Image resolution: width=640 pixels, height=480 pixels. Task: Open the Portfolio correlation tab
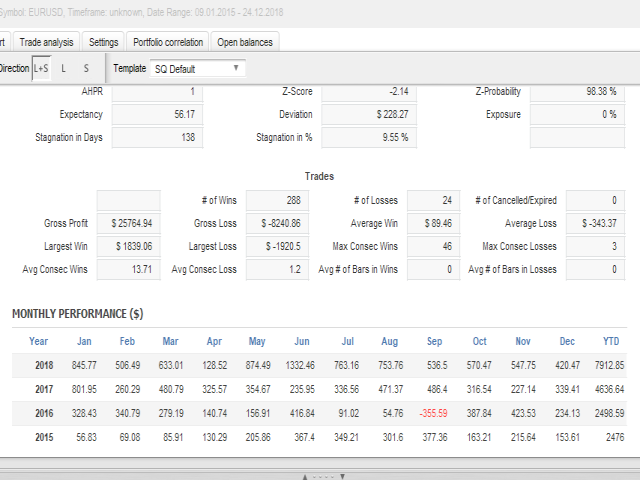168,42
